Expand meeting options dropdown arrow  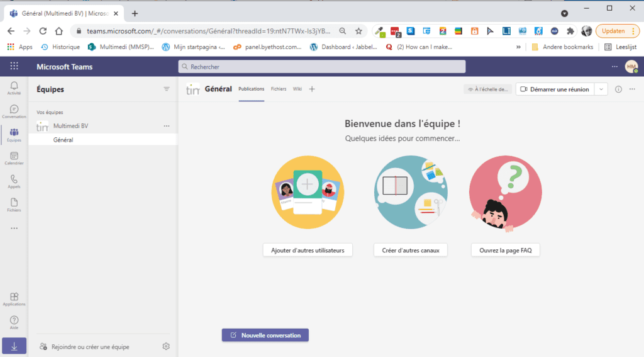tap(601, 89)
